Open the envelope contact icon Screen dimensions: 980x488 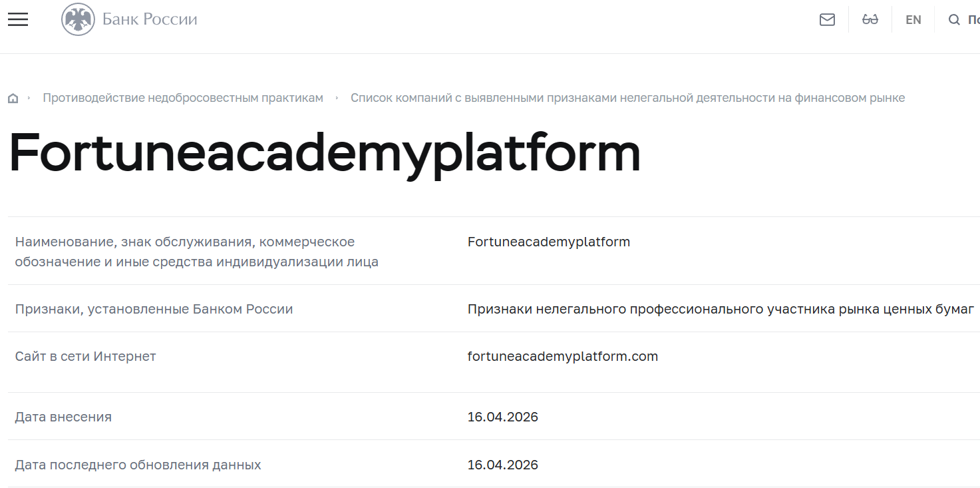pos(827,19)
